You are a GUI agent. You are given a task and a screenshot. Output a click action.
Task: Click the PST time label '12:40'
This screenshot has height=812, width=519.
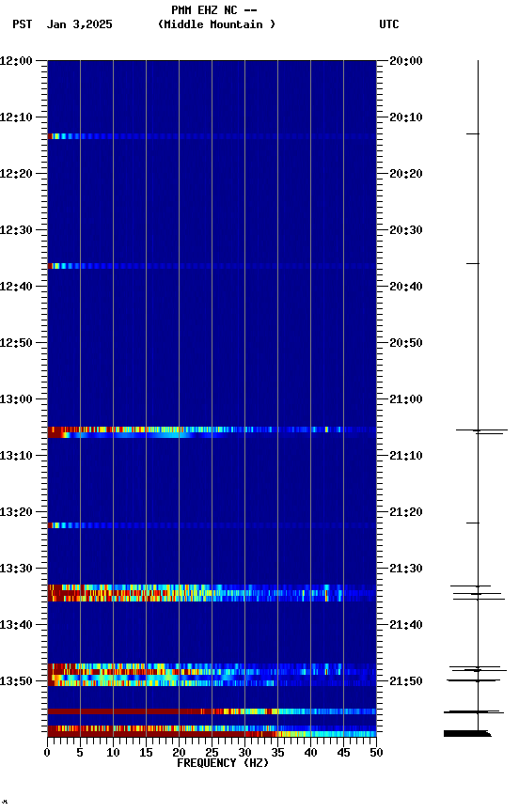click(16, 287)
